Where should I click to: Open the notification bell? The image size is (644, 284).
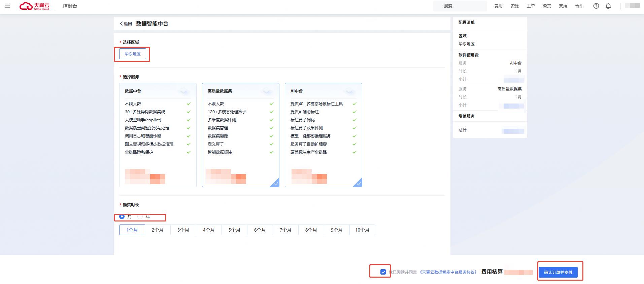pyautogui.click(x=608, y=6)
